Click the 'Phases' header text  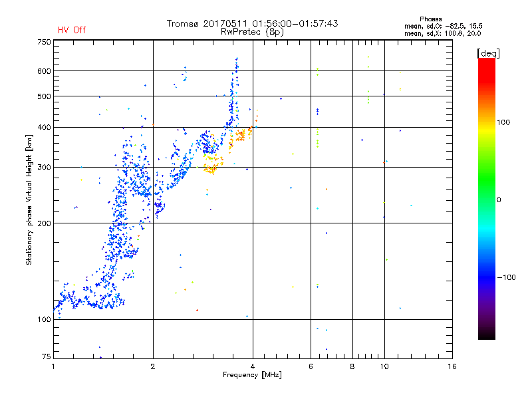(430, 19)
